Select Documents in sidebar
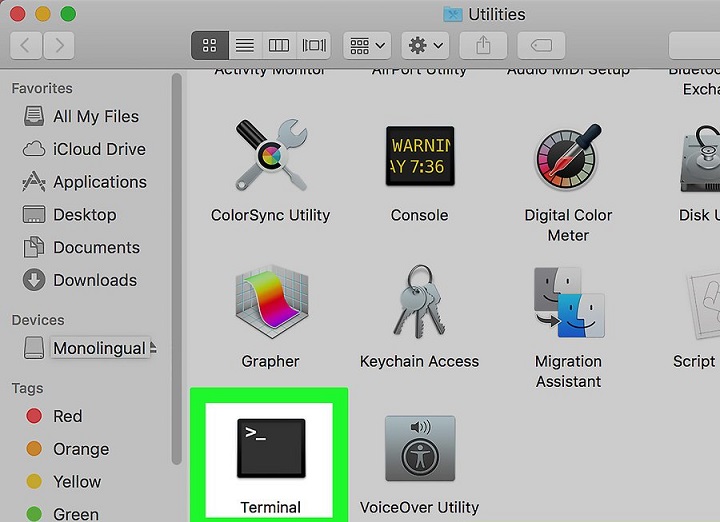 (x=81, y=247)
